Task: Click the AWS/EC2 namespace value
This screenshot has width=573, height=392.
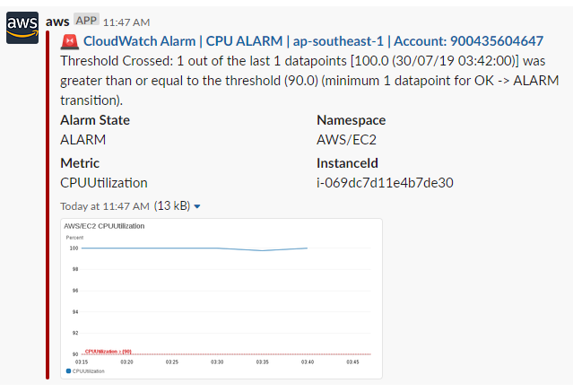Action: tap(346, 140)
